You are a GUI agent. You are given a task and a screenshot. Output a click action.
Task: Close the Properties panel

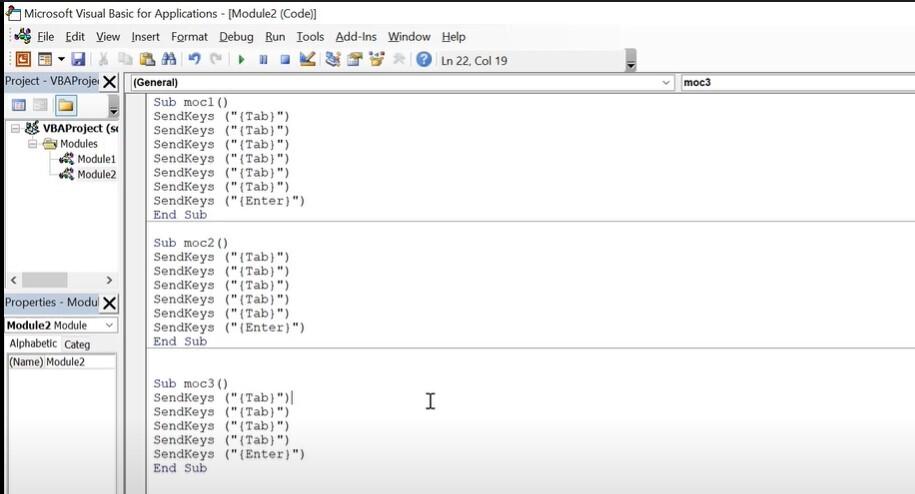(109, 303)
